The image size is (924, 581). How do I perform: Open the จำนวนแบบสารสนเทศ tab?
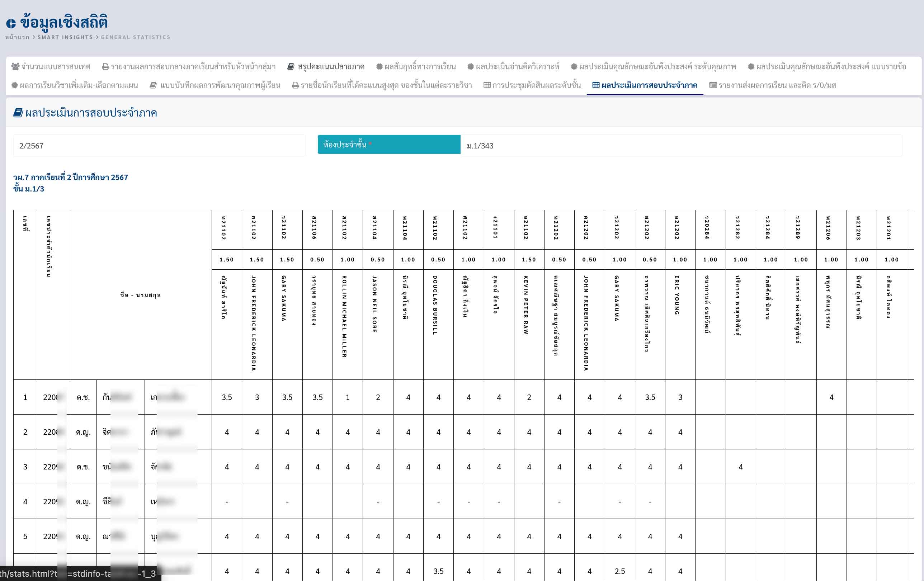(51, 66)
